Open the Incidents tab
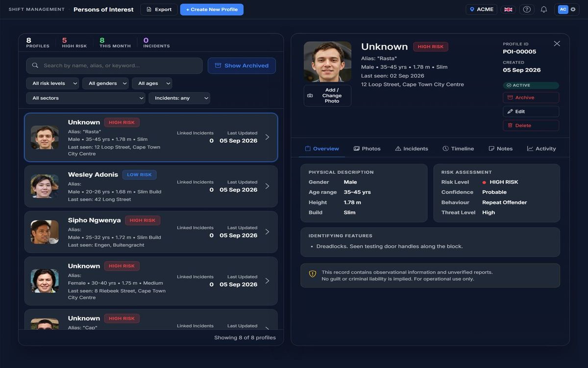The height and width of the screenshot is (368, 588). click(412, 149)
